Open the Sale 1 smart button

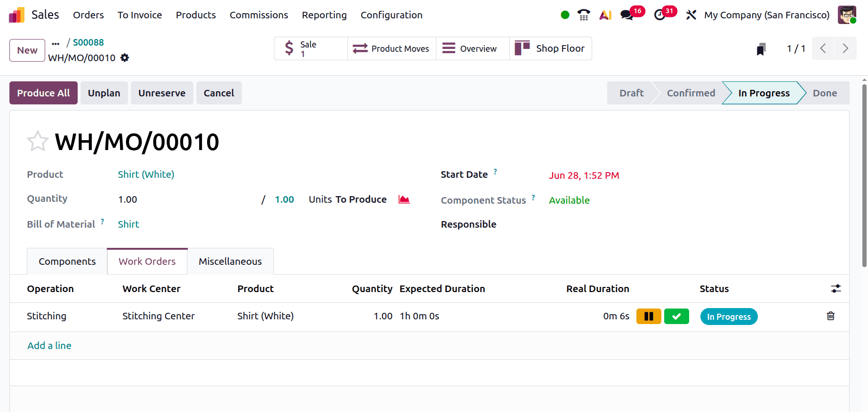tap(311, 48)
